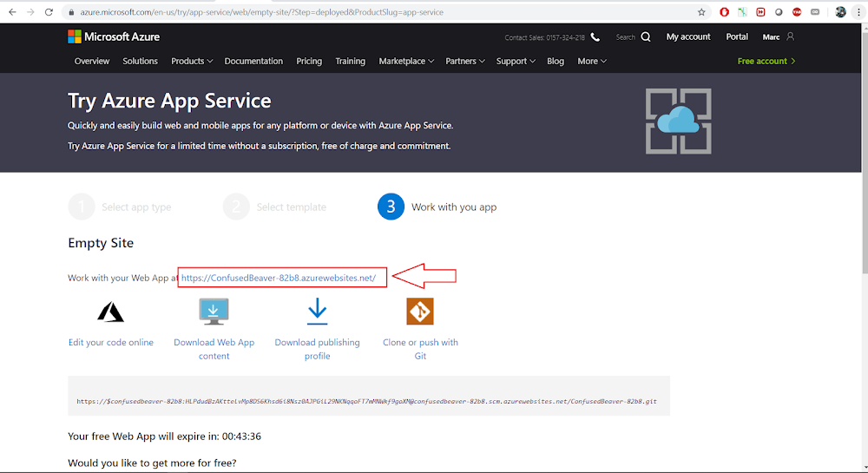The height and width of the screenshot is (473, 868).
Task: Click the ConfusedBeaver azurewebsites.net URL link
Action: (x=279, y=278)
